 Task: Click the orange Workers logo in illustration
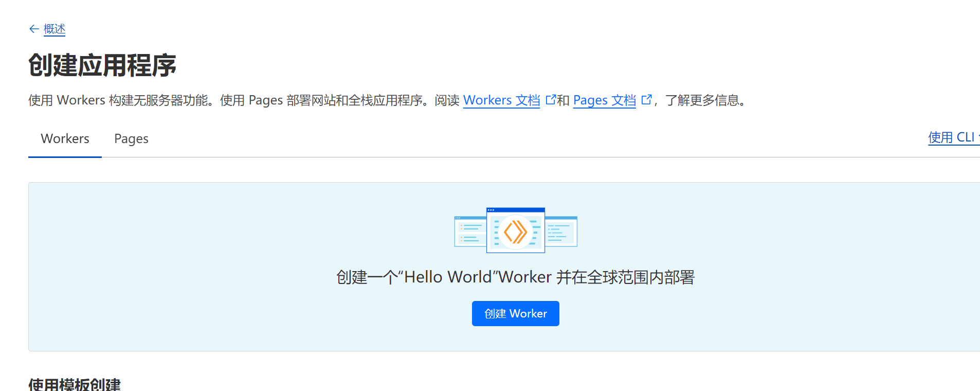[x=515, y=232]
